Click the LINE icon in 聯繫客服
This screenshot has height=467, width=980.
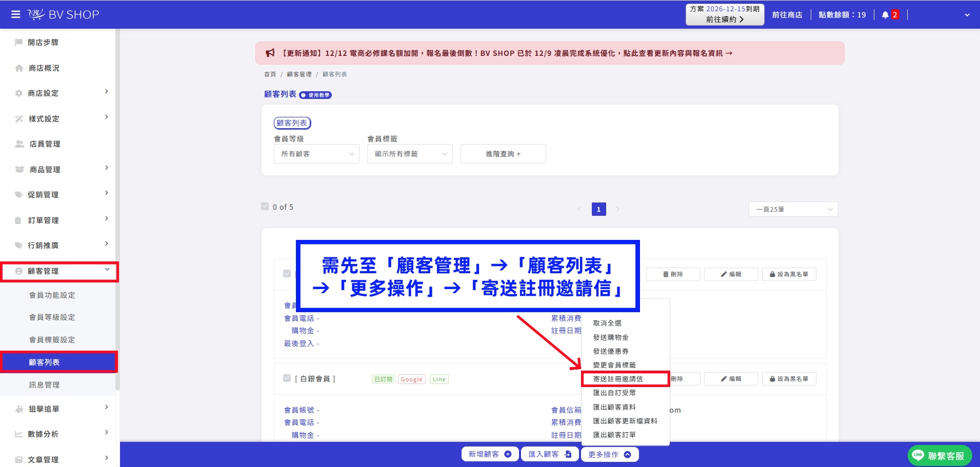click(x=918, y=455)
